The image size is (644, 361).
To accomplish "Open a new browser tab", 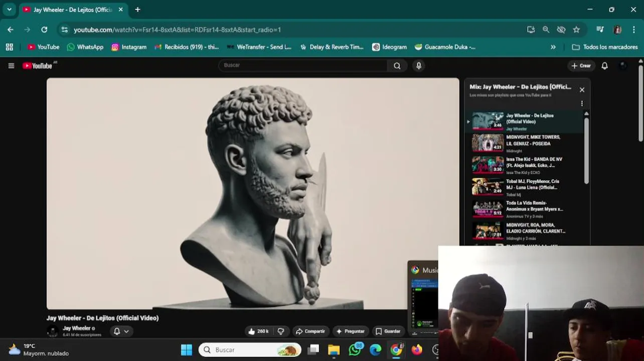I will (x=137, y=9).
